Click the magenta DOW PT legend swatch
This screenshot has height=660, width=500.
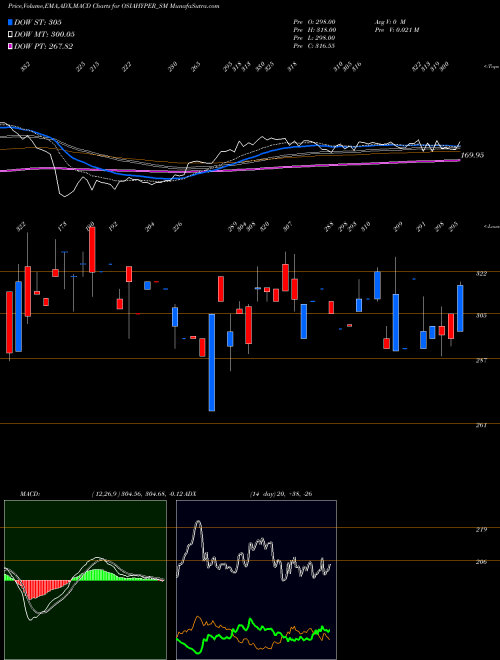[10, 46]
